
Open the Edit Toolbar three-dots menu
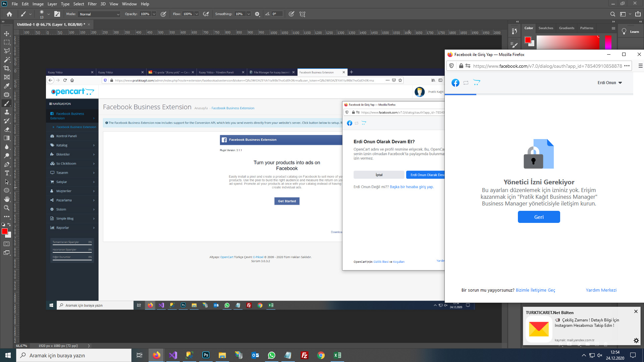coord(7,217)
